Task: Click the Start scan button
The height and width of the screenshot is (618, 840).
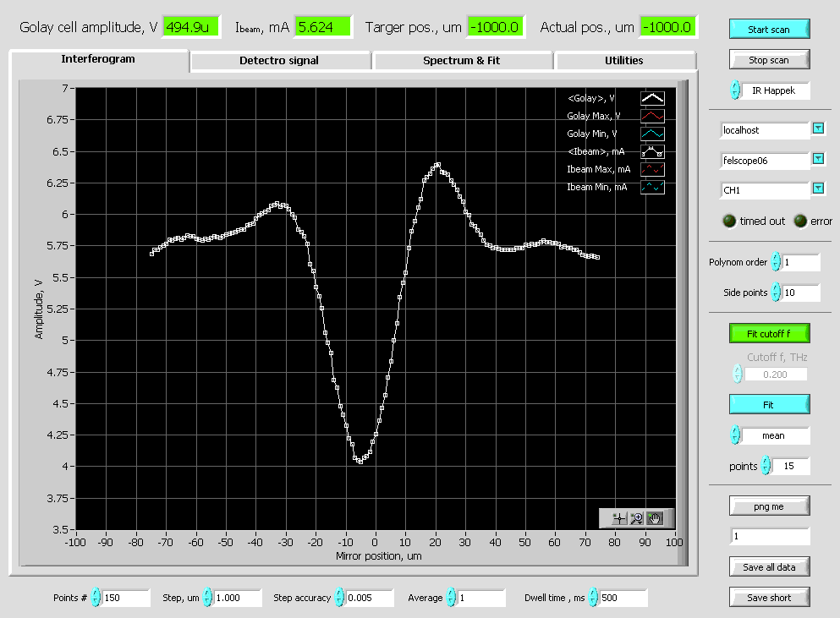Action: tap(769, 29)
